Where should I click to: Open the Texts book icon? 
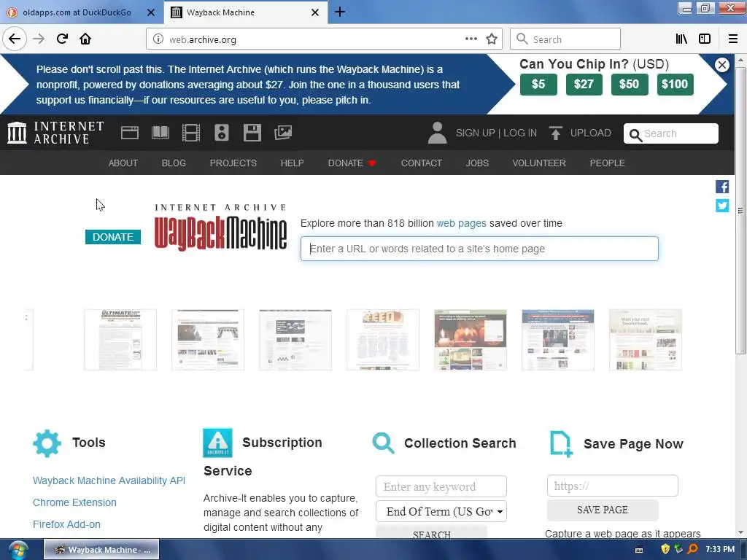click(160, 133)
